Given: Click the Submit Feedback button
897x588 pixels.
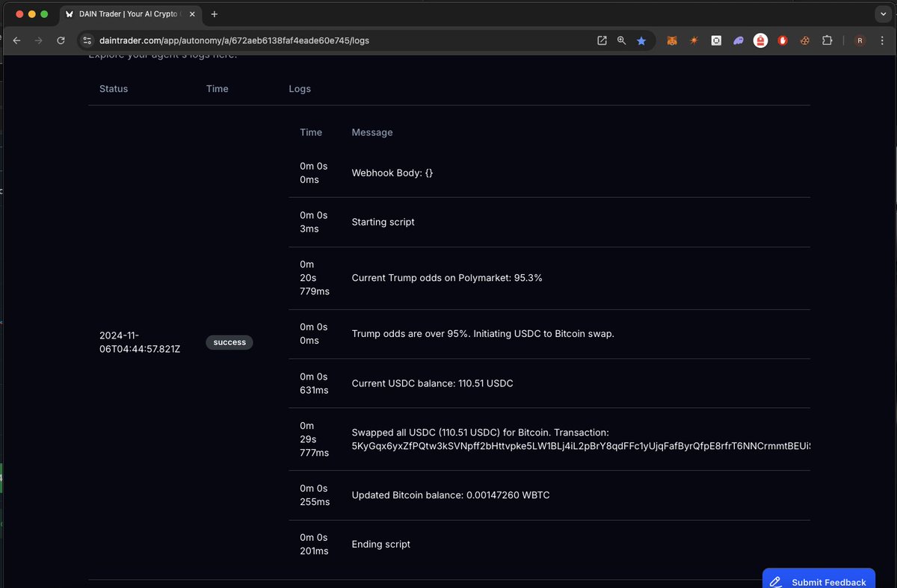Looking at the screenshot, I should click(x=819, y=578).
